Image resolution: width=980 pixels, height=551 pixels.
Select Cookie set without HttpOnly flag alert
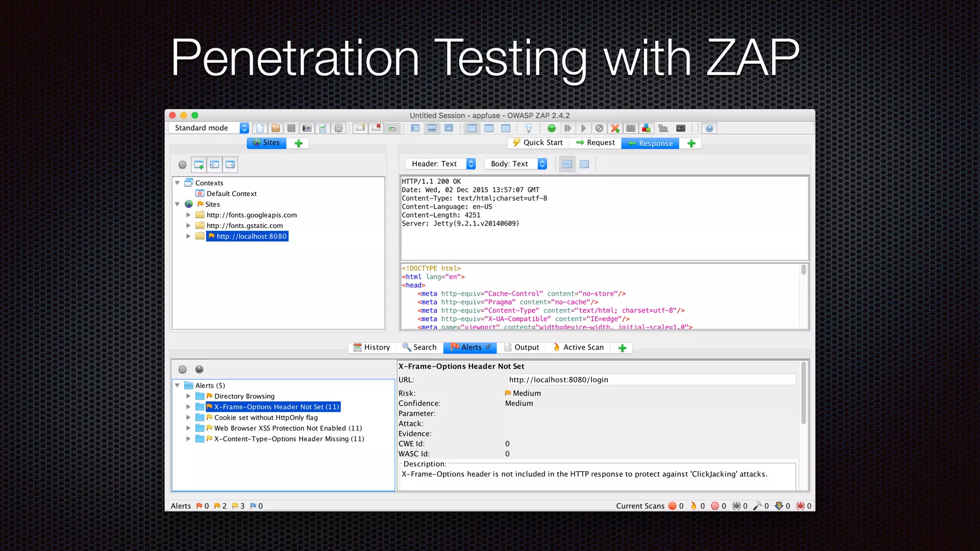coord(262,417)
